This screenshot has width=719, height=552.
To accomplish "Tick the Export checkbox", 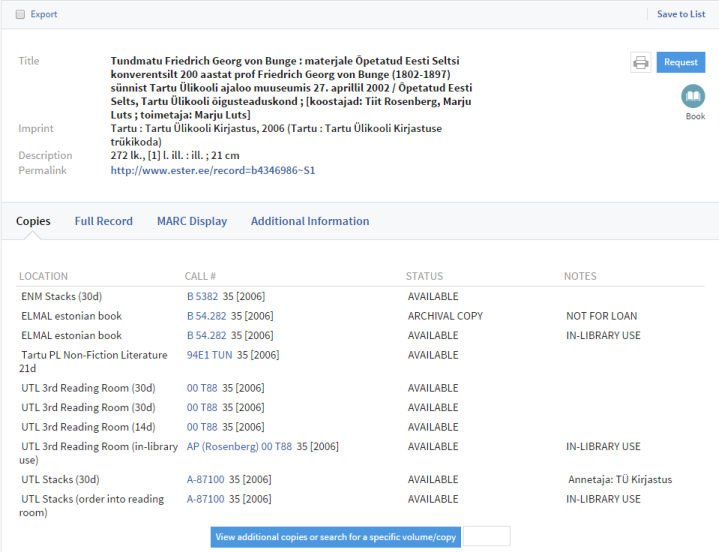I will coord(20,15).
